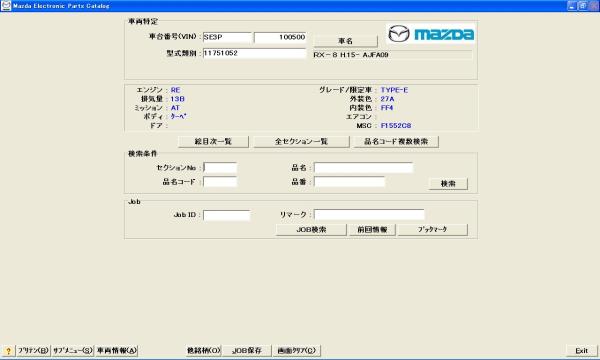Focus the VIN prefix field SE3P
Image resolution: width=600 pixels, height=360 pixels.
pos(227,37)
